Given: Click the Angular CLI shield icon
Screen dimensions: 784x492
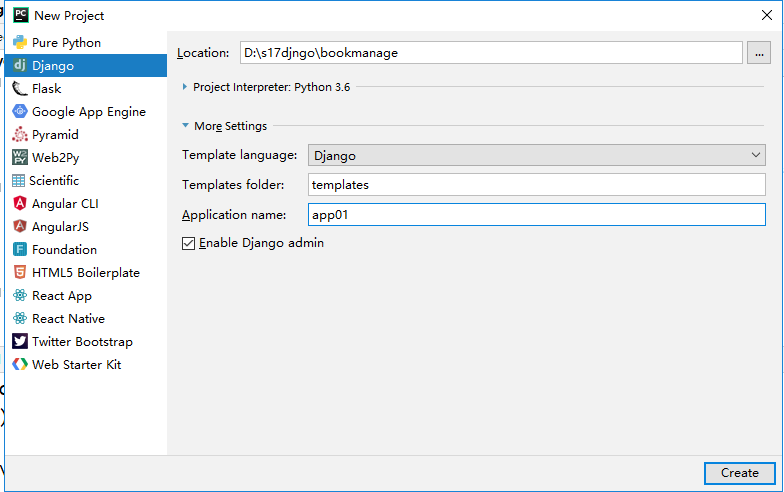Looking at the screenshot, I should tap(20, 204).
